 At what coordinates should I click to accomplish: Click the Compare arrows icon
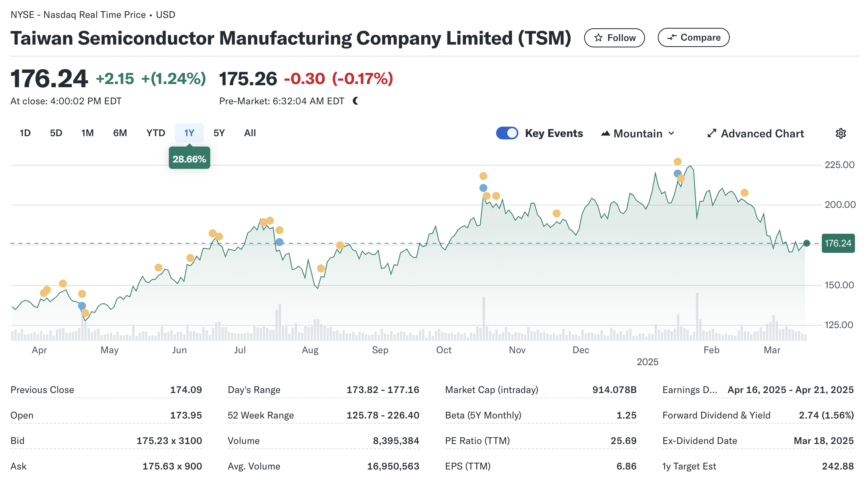672,37
